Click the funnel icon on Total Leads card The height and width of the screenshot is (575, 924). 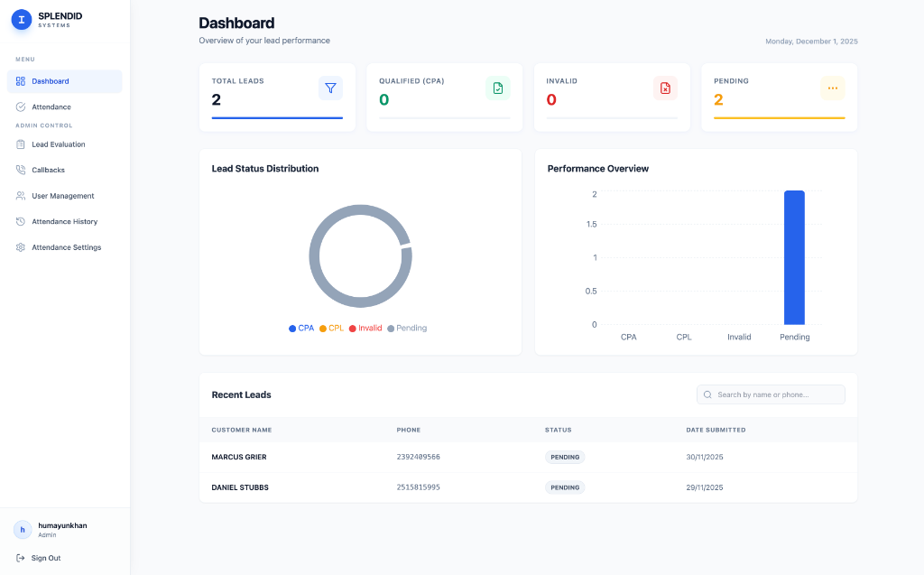coord(330,88)
